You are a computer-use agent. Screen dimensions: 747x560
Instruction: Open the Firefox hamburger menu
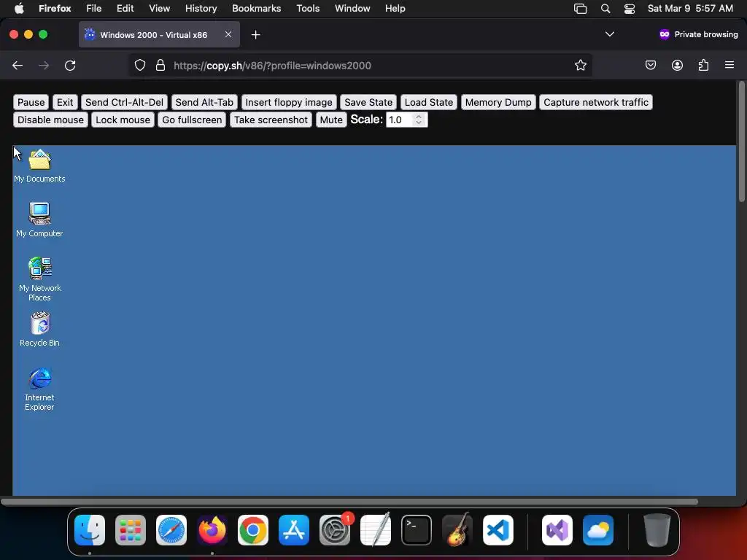[x=729, y=65]
